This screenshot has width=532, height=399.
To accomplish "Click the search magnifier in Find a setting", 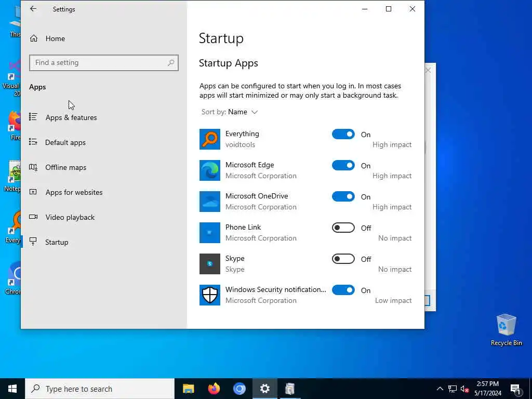I will coord(171,63).
